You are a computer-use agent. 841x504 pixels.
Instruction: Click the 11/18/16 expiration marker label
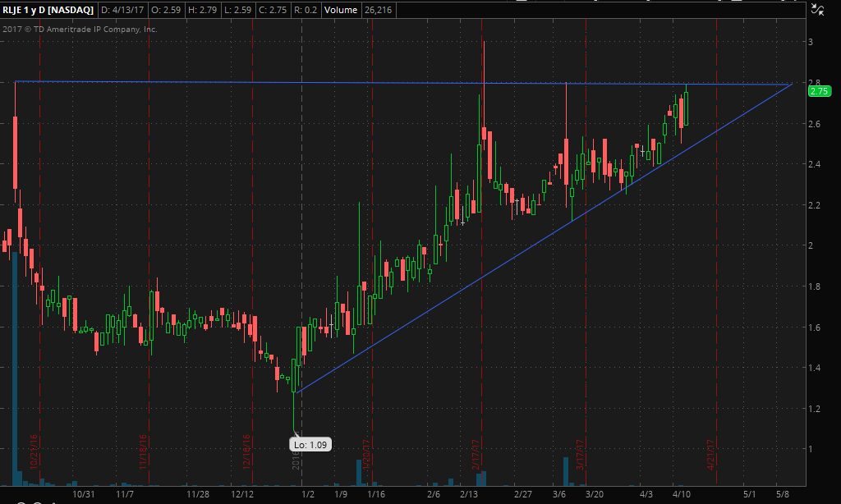pos(143,452)
